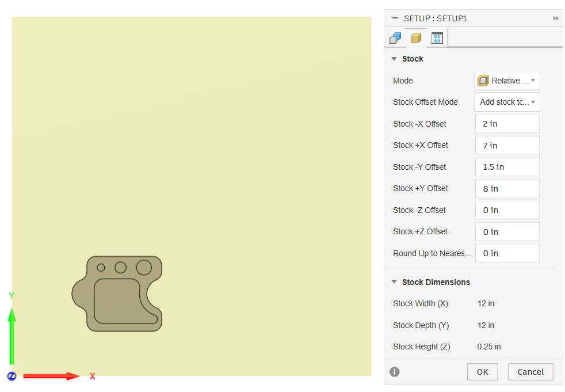The image size is (565, 392).
Task: Click the Stock Offset Mode label
Action: pyautogui.click(x=425, y=102)
